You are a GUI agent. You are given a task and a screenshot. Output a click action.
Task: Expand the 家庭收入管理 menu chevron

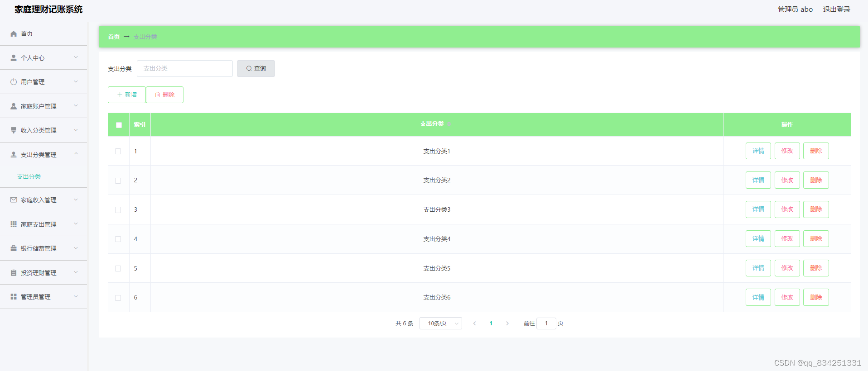pos(76,200)
